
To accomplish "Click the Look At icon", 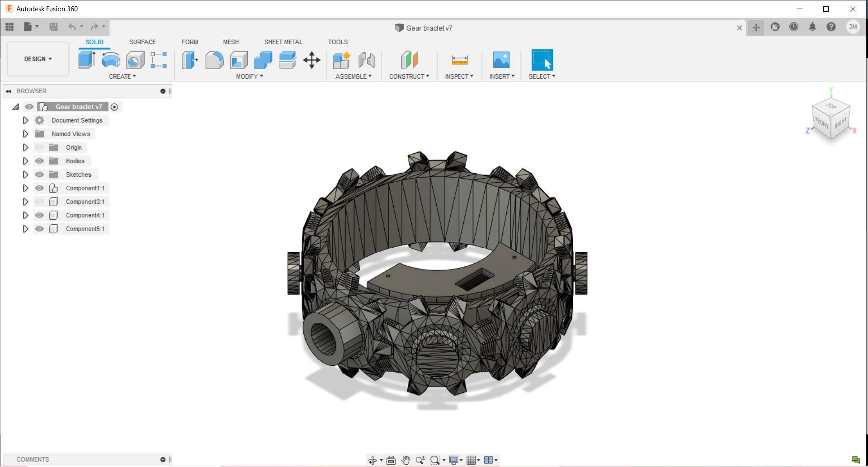I will [391, 460].
